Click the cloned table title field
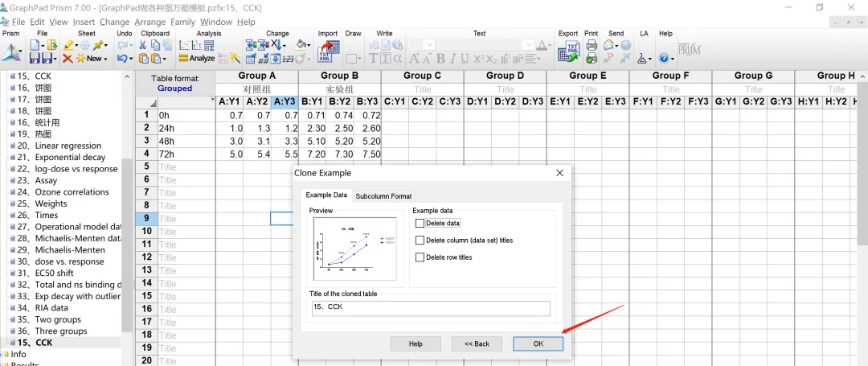 click(431, 308)
